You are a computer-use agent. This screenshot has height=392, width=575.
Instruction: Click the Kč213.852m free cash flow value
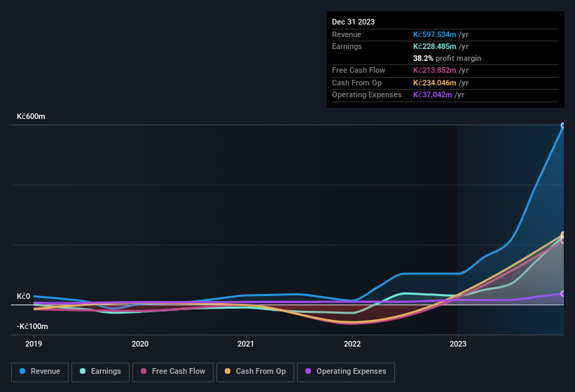point(434,70)
